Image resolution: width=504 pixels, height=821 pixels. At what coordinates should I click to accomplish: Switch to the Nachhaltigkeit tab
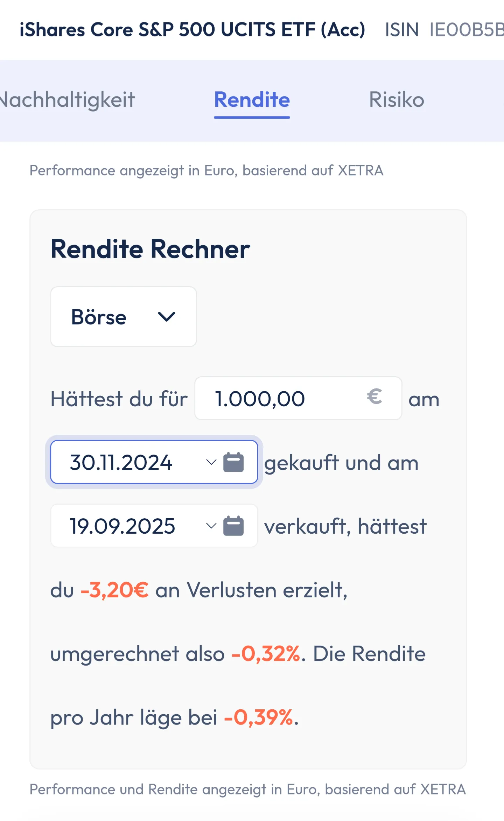coord(66,100)
